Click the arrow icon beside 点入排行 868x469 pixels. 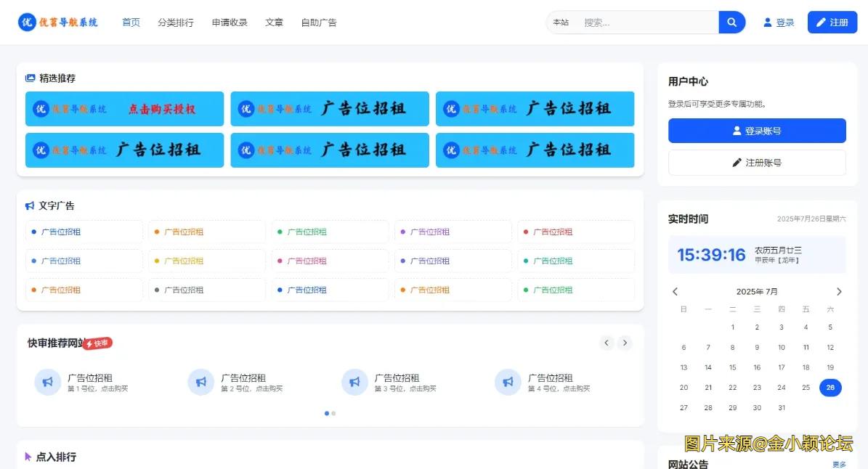pyautogui.click(x=27, y=457)
